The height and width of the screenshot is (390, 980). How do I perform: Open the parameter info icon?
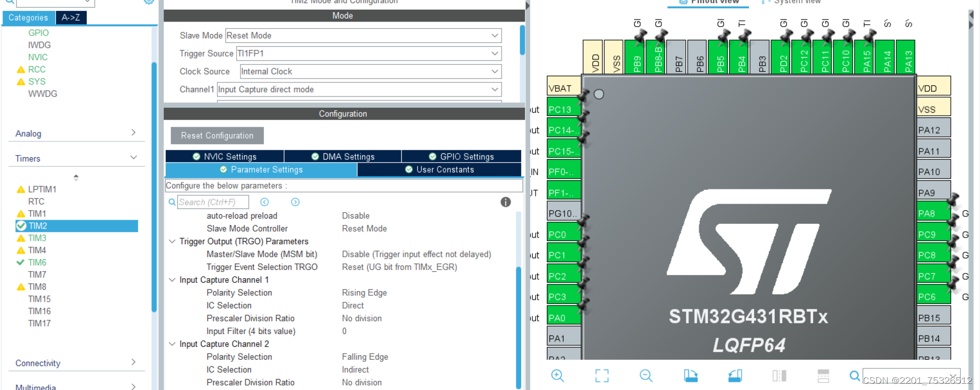[506, 202]
